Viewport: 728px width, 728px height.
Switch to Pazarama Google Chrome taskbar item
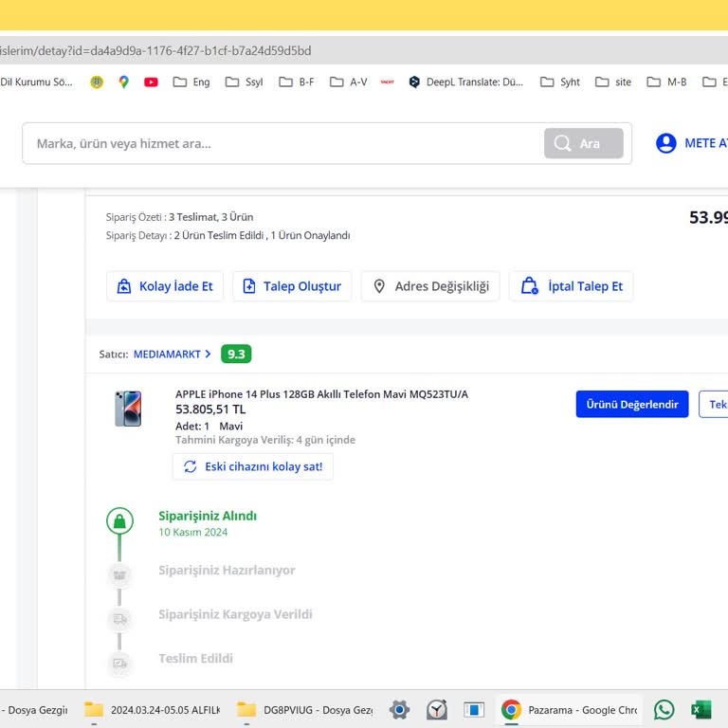coord(569,709)
